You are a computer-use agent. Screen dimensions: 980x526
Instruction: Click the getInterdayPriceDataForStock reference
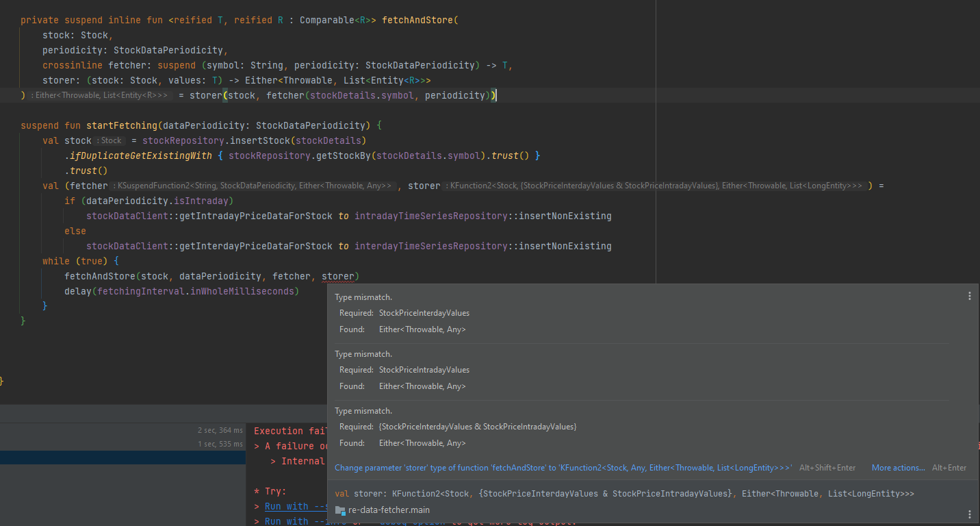pyautogui.click(x=256, y=246)
